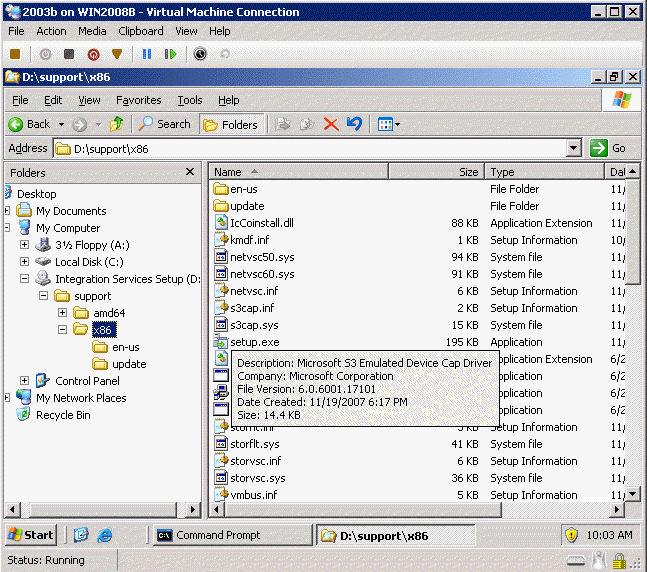Click the Copy To toolbar icon

pos(307,124)
